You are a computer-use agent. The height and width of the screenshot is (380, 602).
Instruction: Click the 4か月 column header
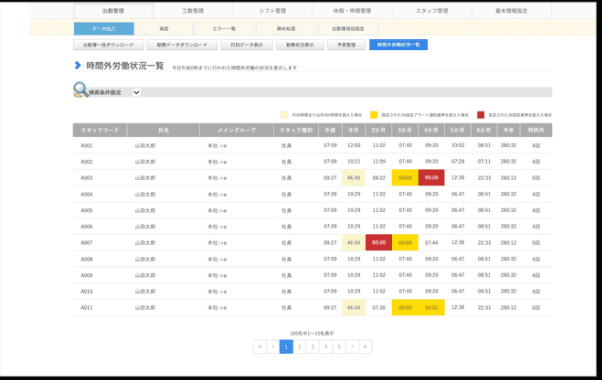click(431, 130)
